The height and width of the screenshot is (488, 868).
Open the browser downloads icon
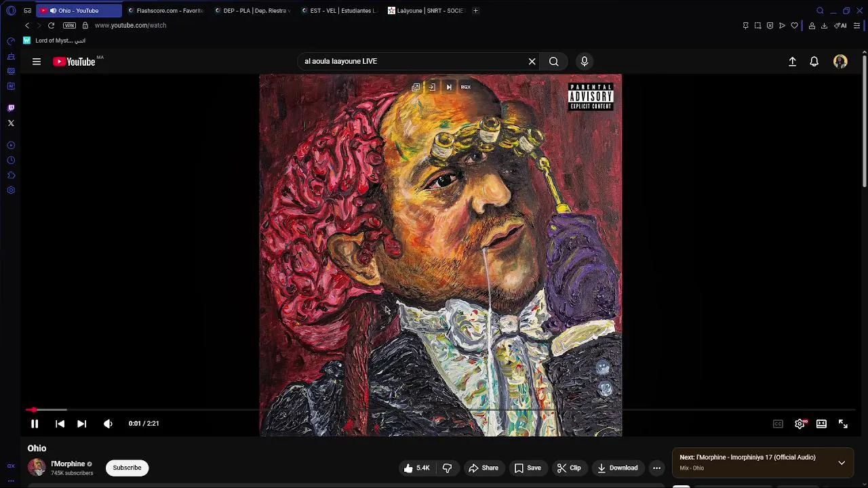coord(824,26)
